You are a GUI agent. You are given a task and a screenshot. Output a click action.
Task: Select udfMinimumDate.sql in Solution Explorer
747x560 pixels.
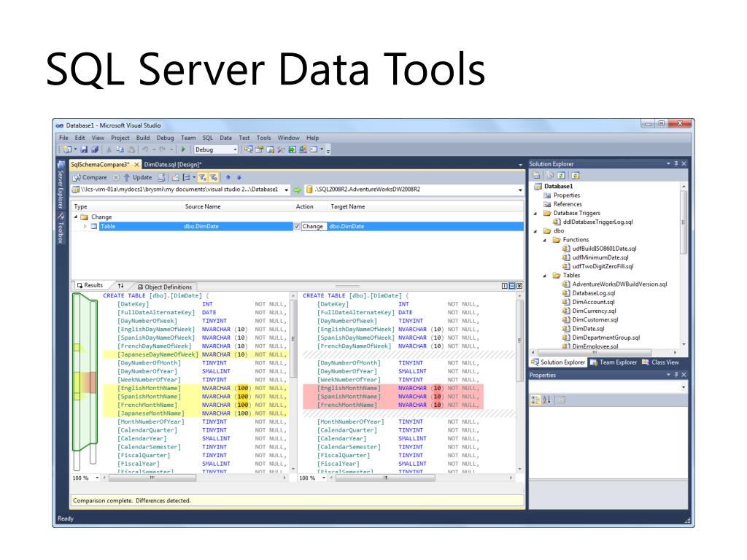600,257
